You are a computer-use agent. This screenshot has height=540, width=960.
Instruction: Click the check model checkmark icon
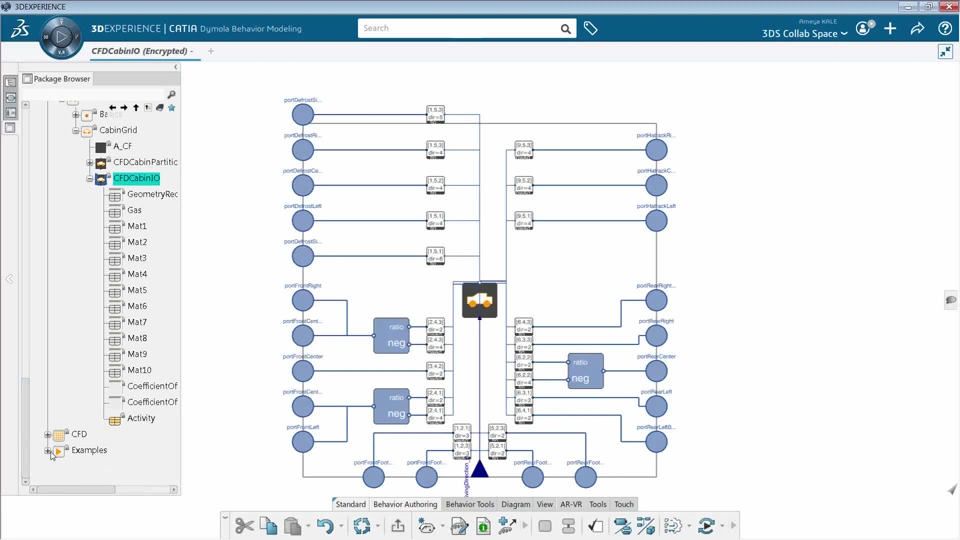click(596, 526)
